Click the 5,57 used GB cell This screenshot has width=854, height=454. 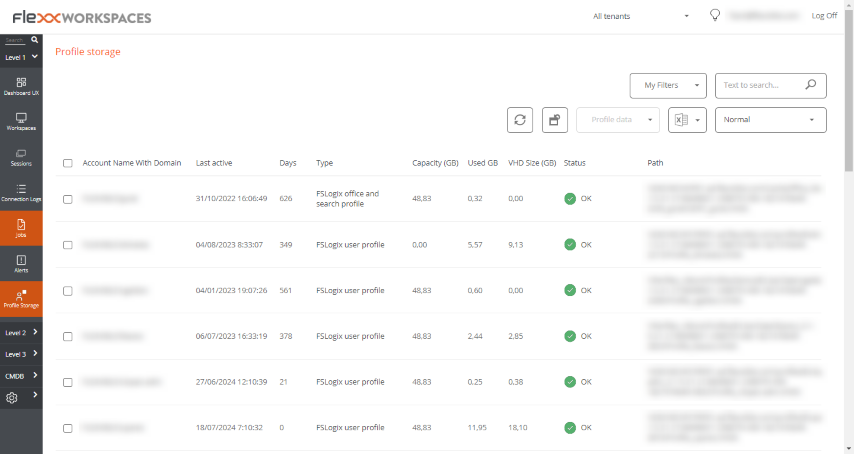pos(475,245)
